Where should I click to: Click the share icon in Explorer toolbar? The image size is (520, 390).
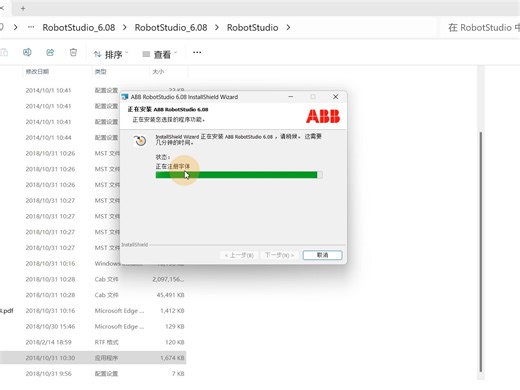(x=50, y=52)
